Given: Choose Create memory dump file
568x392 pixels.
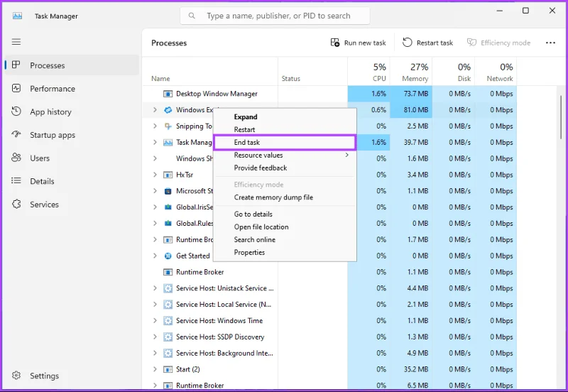Looking at the screenshot, I should point(285,197).
